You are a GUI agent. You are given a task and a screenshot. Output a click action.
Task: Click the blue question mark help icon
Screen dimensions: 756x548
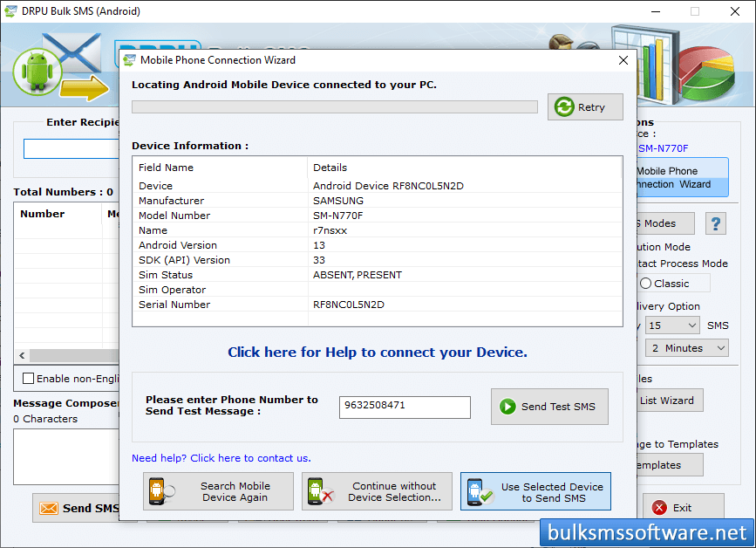716,223
